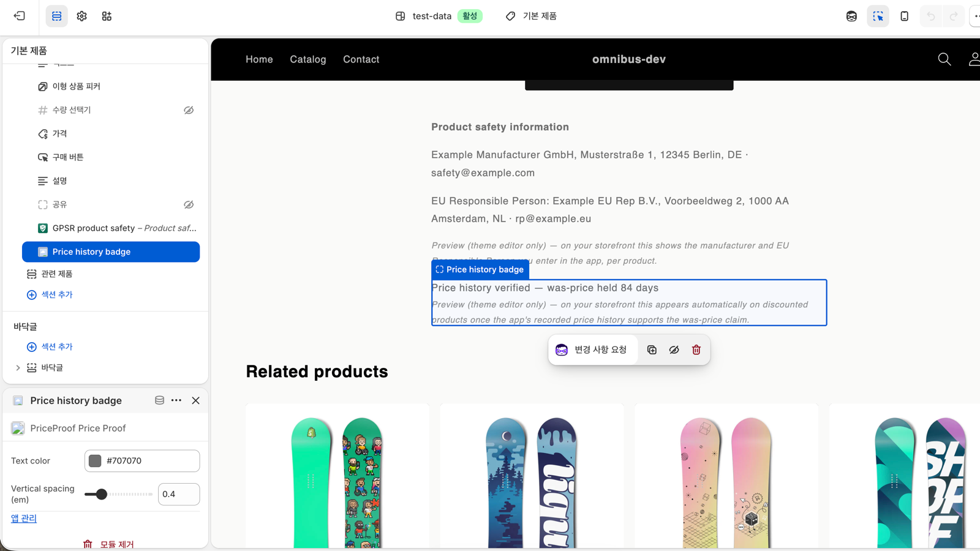
Task: Duplicate the Price history badge block
Action: click(652, 350)
